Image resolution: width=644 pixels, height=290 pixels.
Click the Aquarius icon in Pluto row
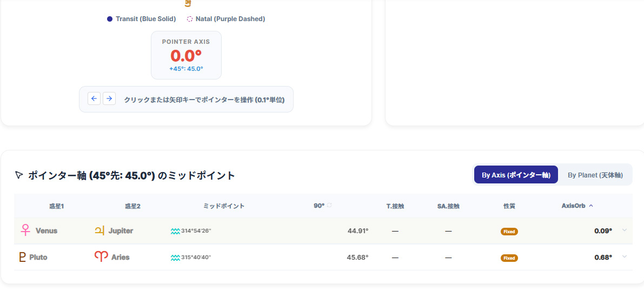click(x=175, y=258)
